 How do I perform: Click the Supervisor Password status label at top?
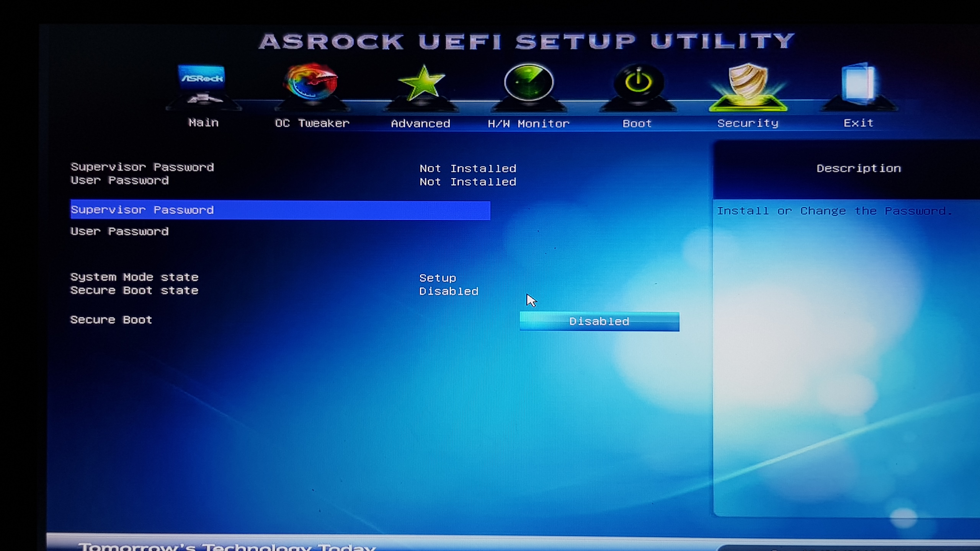142,167
